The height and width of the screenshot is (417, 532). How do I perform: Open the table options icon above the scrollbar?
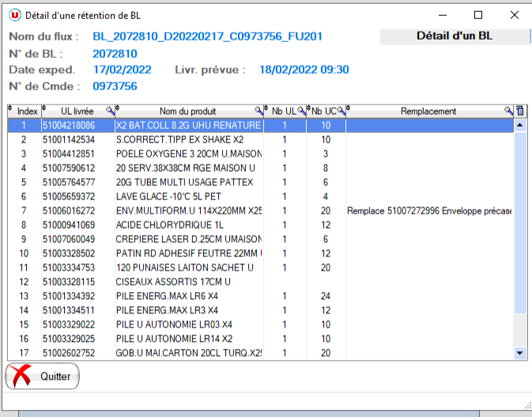coord(520,112)
